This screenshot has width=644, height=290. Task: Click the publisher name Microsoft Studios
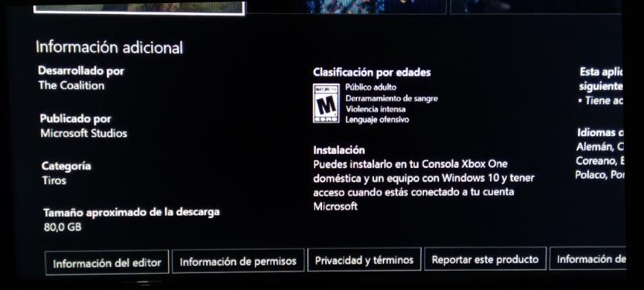(84, 133)
